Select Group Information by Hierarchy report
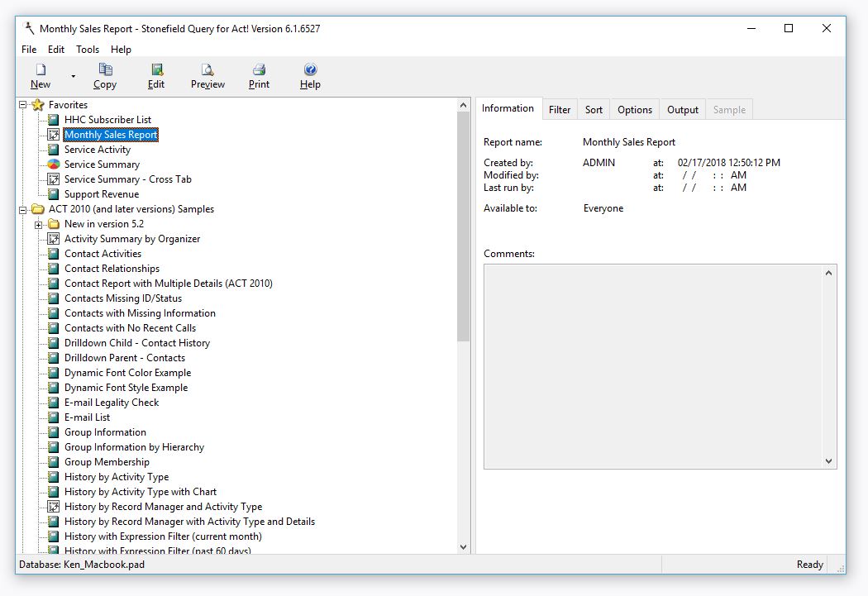868x596 pixels. pyautogui.click(x=134, y=448)
